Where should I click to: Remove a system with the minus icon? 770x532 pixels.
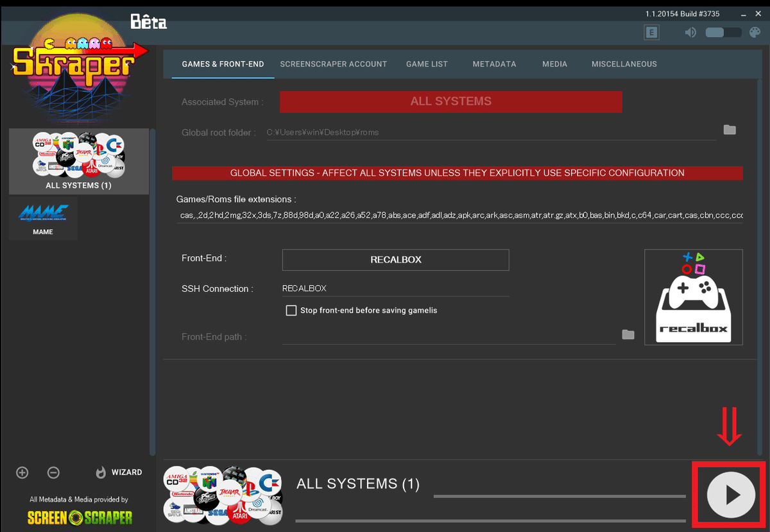pyautogui.click(x=54, y=472)
